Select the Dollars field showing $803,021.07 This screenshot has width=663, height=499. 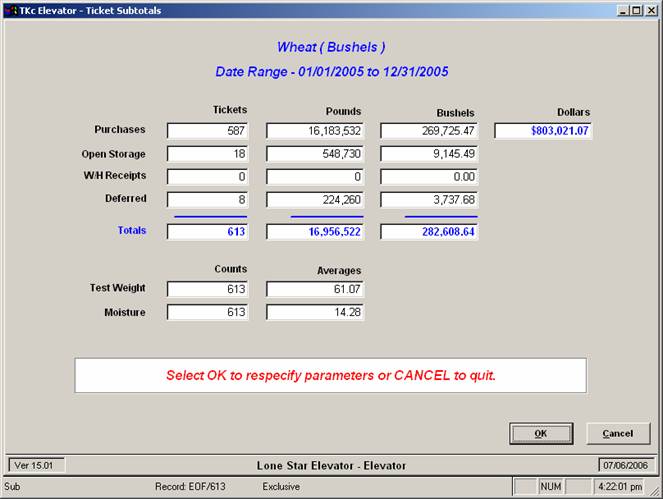click(x=543, y=130)
